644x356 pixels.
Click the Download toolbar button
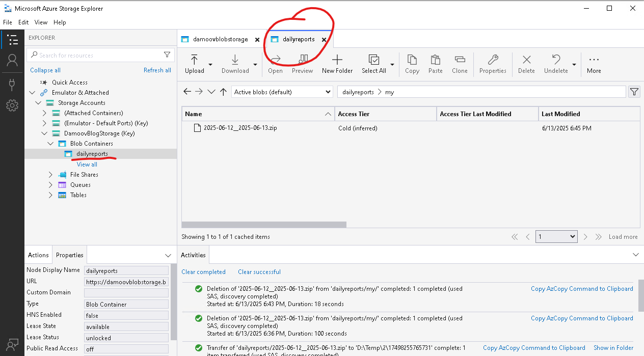coord(235,64)
